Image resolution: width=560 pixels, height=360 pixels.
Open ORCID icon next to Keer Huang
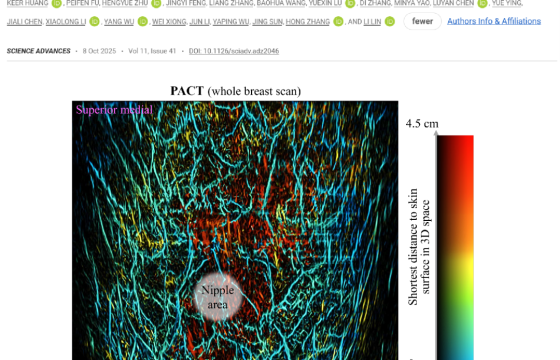coord(56,3)
